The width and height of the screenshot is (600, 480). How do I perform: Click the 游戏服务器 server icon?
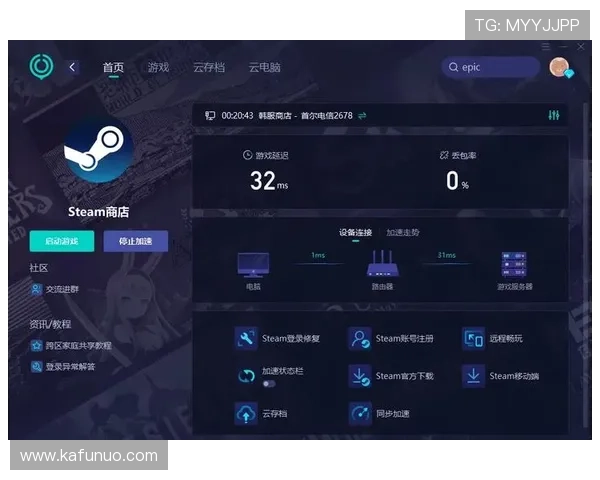tap(514, 264)
